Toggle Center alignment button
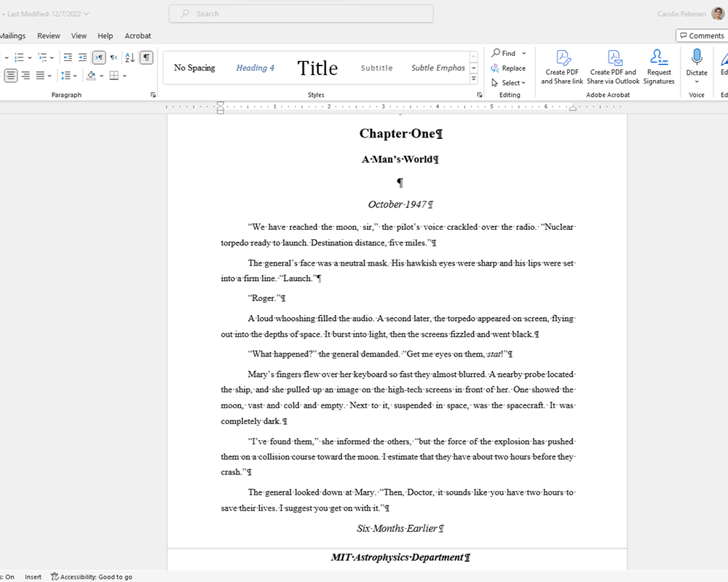 tap(11, 76)
